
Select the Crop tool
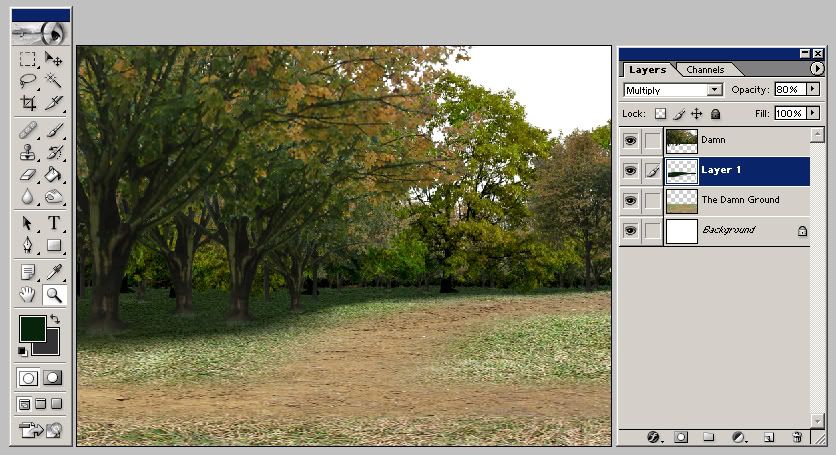[28, 103]
